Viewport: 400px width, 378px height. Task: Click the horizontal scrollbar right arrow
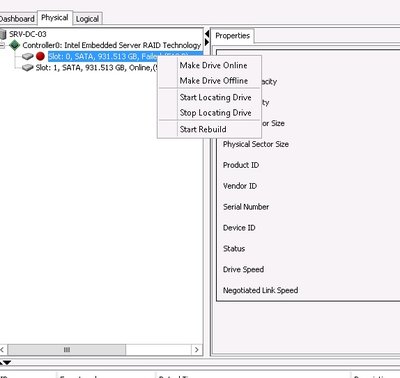(x=197, y=350)
